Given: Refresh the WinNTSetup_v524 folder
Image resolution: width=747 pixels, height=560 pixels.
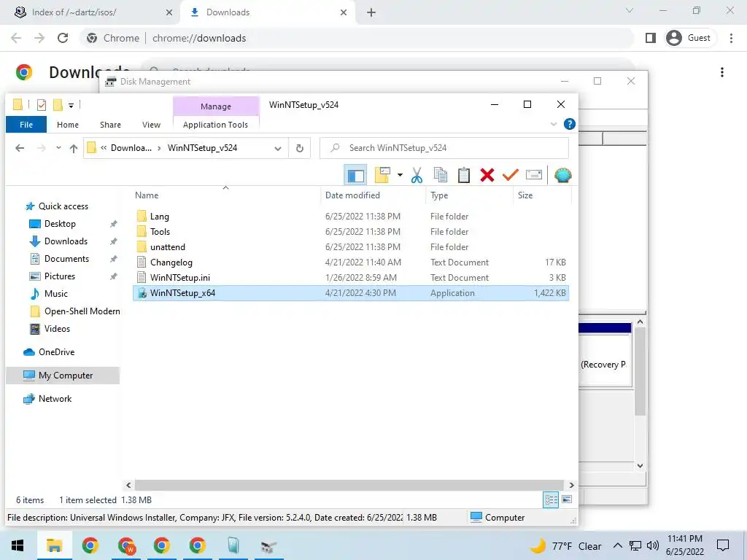Looking at the screenshot, I should pos(300,148).
